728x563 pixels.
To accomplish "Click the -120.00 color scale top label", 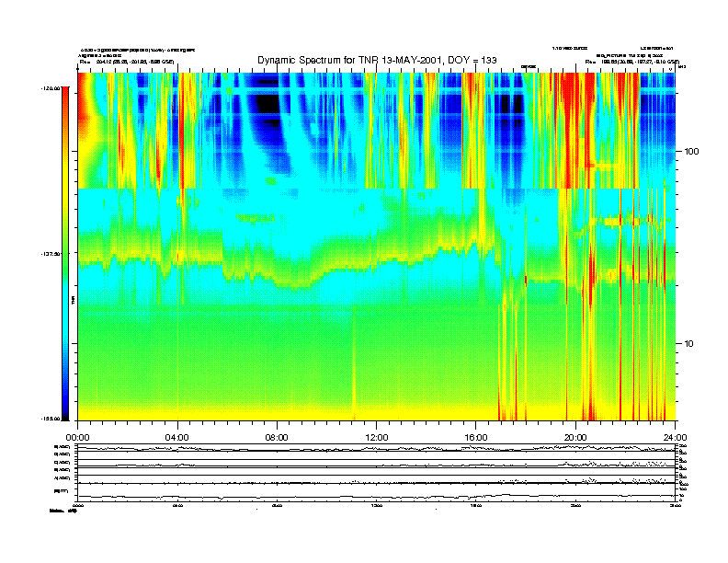I will click(x=51, y=87).
